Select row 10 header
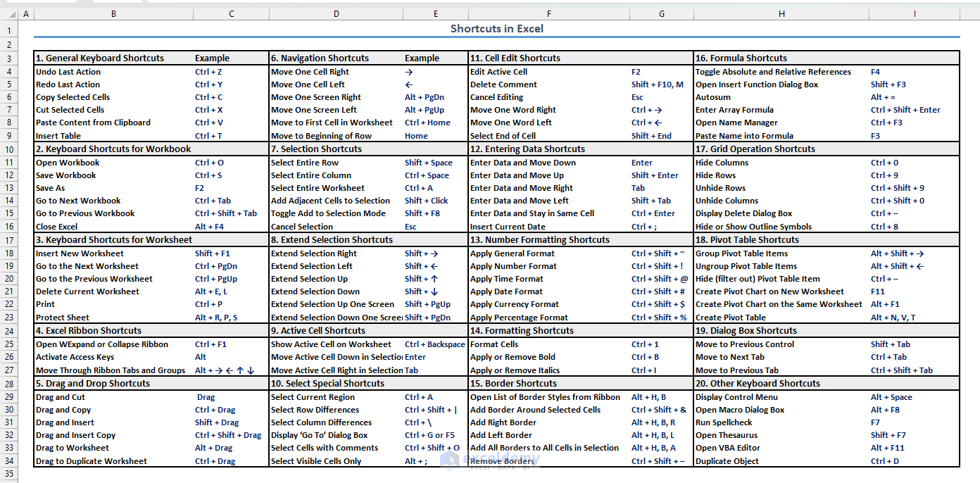This screenshot has height=483, width=980. point(9,149)
